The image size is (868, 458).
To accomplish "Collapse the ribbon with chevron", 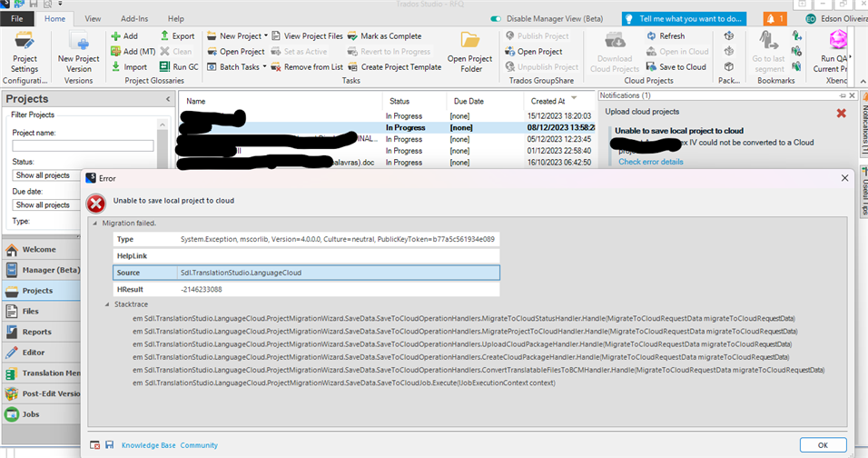I will coord(863,82).
